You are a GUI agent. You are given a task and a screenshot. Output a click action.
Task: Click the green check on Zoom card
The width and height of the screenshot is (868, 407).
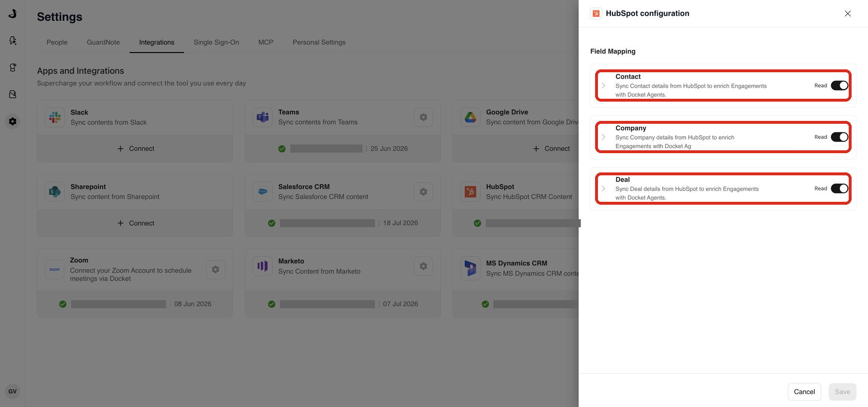point(63,304)
